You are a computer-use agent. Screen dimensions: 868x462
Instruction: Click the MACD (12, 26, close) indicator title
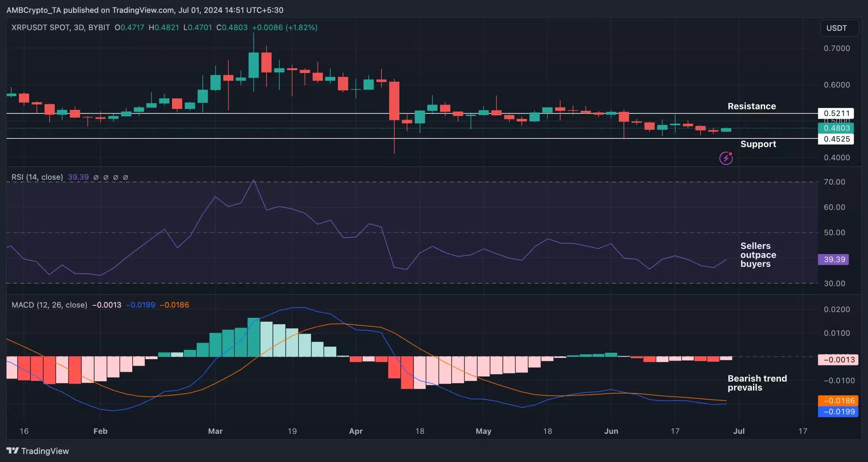pos(50,305)
